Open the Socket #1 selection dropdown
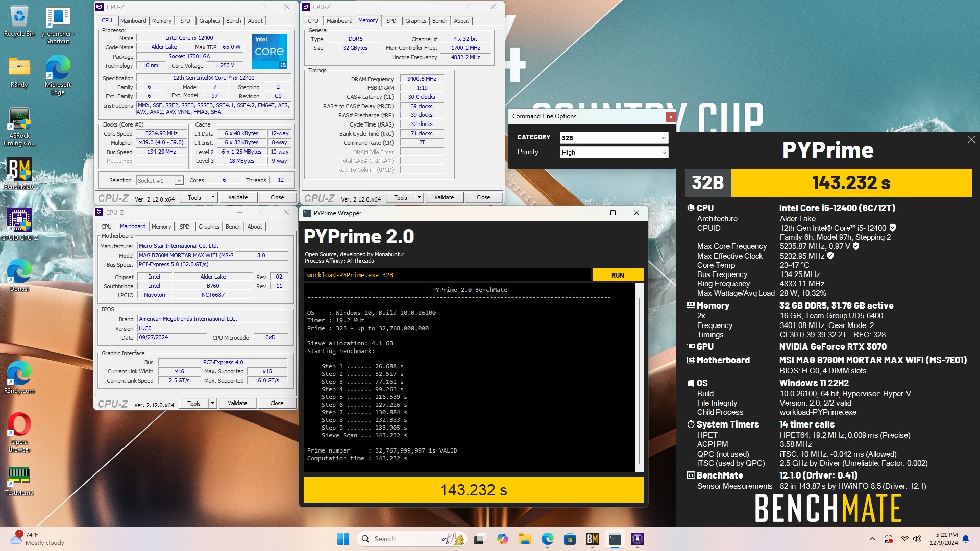Screen dimensions: 980x551 160,180
